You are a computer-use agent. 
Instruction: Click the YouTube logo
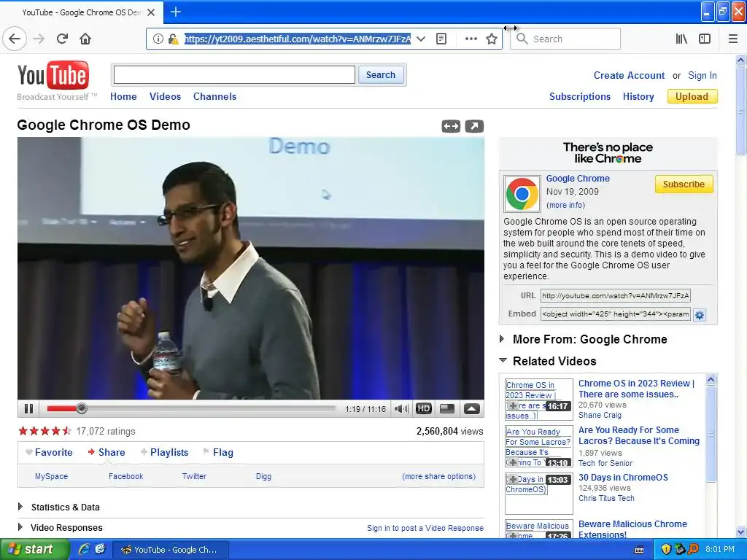coord(53,76)
